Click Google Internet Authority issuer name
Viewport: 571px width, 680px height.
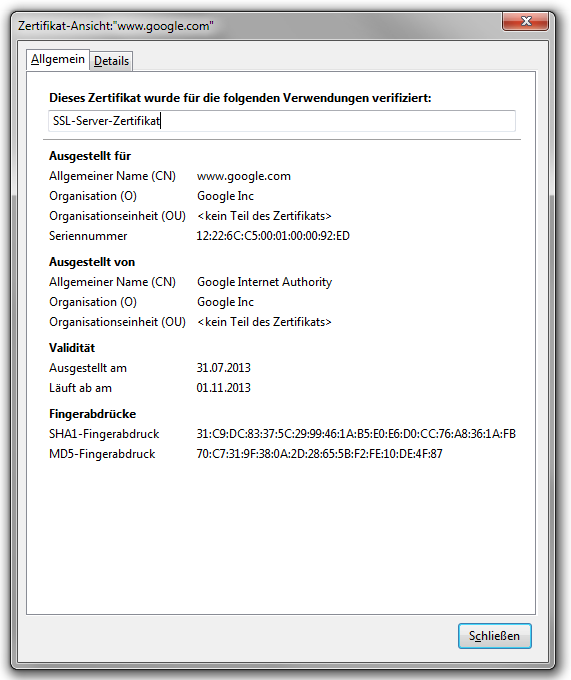pyautogui.click(x=264, y=282)
